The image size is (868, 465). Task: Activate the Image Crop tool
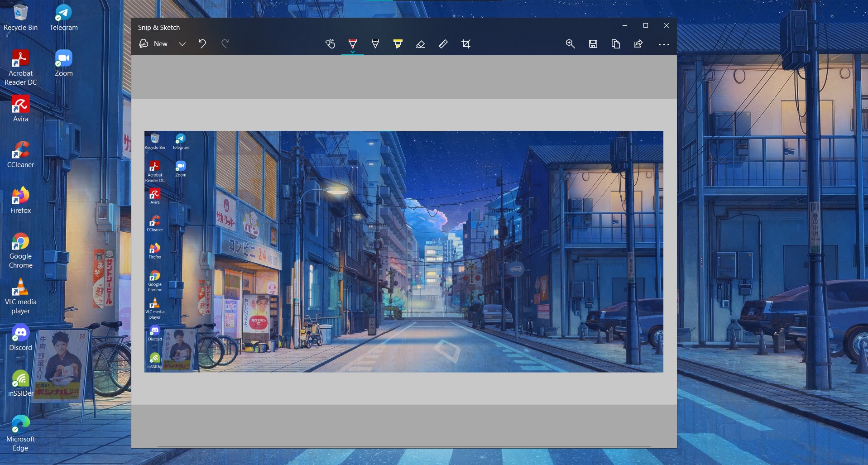tap(465, 44)
